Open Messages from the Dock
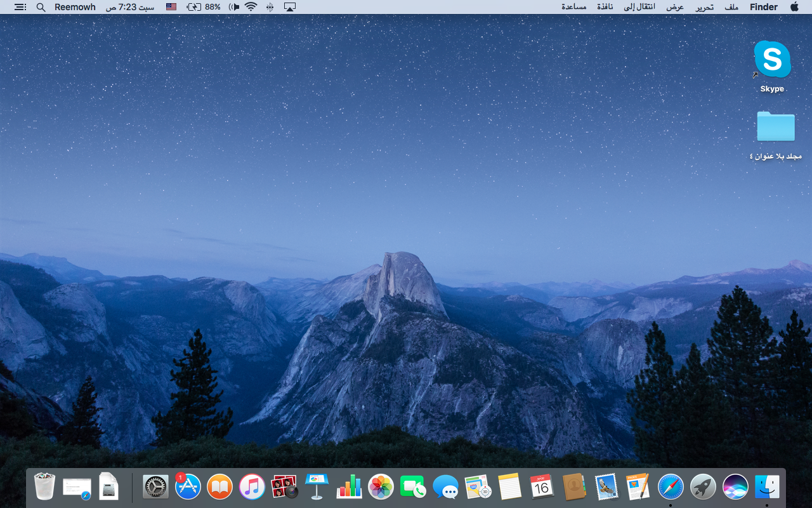The height and width of the screenshot is (508, 812). [x=445, y=487]
